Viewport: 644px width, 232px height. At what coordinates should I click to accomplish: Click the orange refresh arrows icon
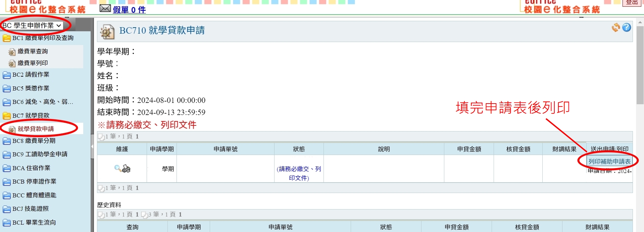(x=615, y=28)
